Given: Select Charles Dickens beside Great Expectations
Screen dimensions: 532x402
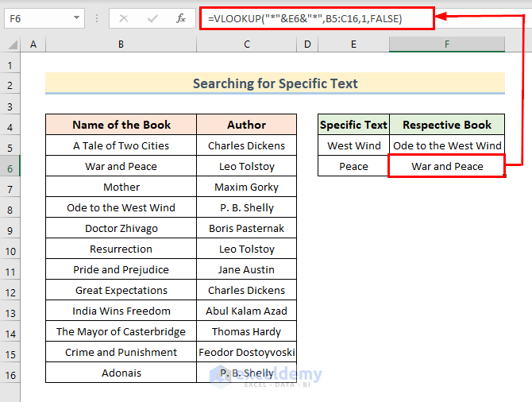Looking at the screenshot, I should point(247,290).
